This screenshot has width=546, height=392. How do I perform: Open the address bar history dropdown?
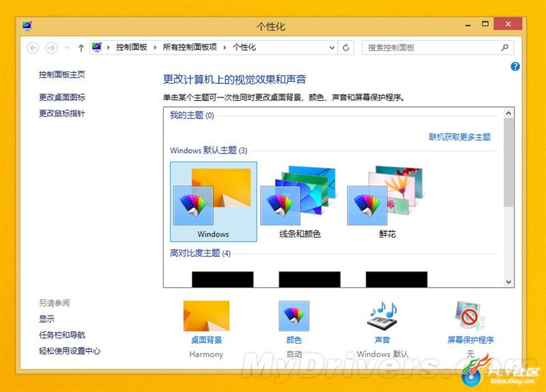332,48
